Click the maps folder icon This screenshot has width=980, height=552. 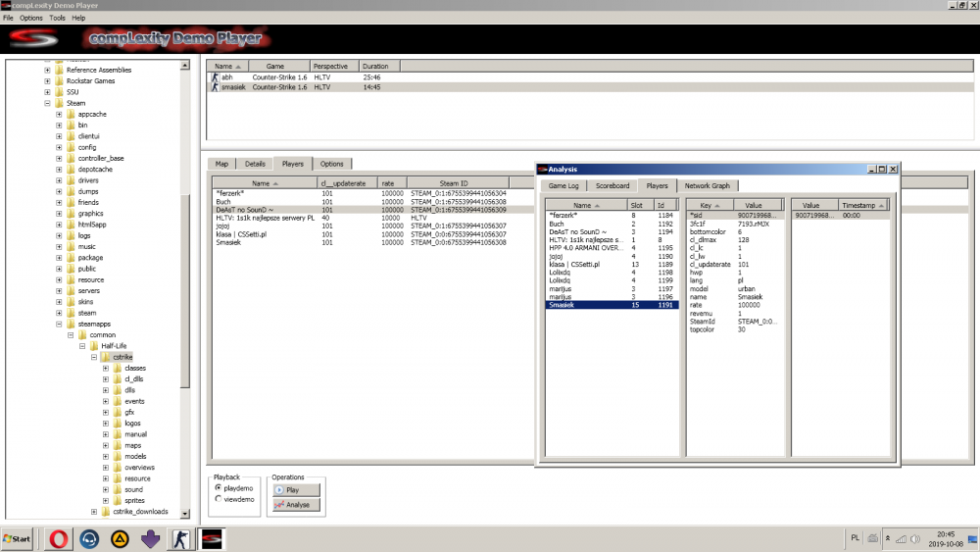[x=117, y=446]
